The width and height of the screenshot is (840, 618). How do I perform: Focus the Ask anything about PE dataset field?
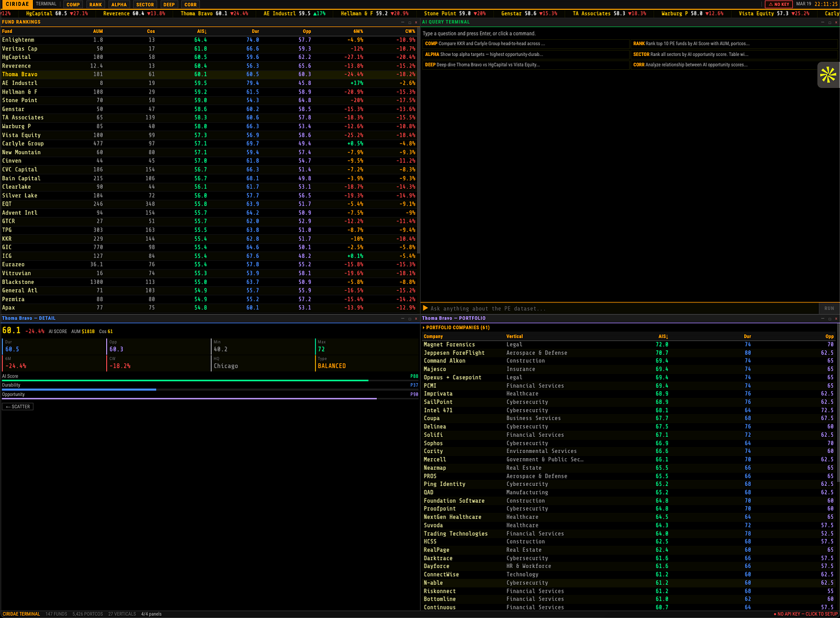(623, 308)
